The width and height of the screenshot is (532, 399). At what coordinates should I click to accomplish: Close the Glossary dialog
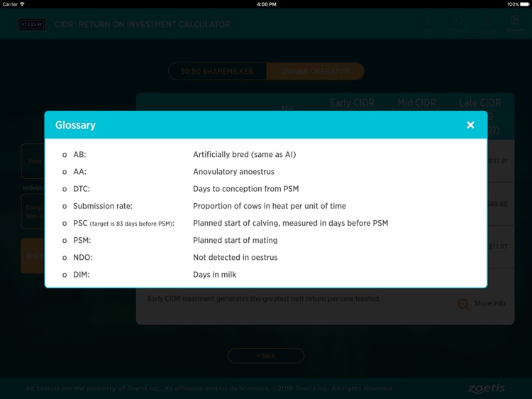pos(470,125)
